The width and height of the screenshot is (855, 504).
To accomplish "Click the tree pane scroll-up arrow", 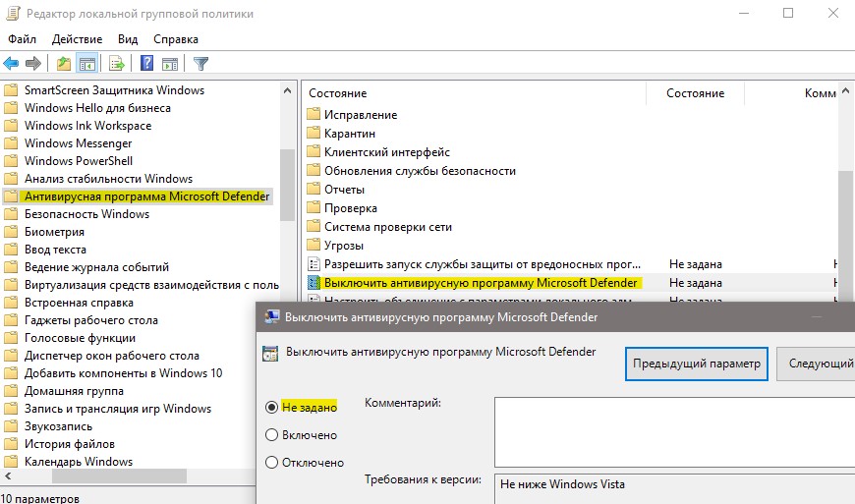I will click(287, 90).
